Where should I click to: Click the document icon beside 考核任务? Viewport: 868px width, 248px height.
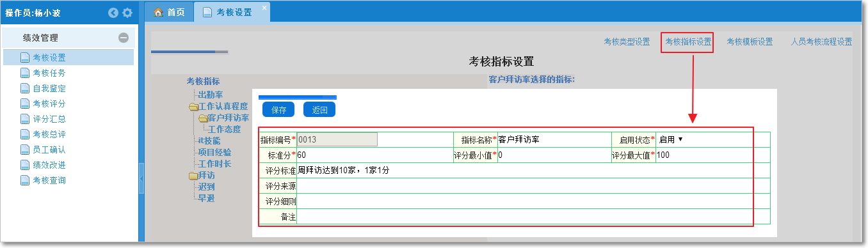25,73
